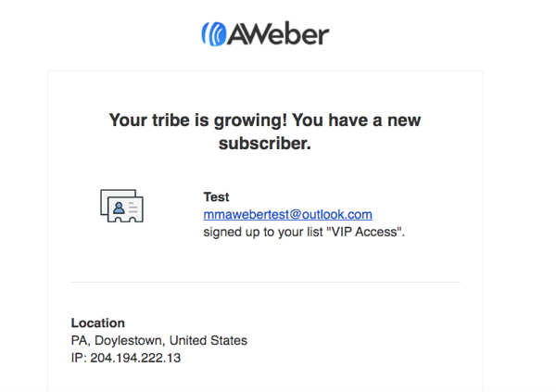Click the "signed up to your list" text
The height and width of the screenshot is (392, 556).
pos(263,232)
